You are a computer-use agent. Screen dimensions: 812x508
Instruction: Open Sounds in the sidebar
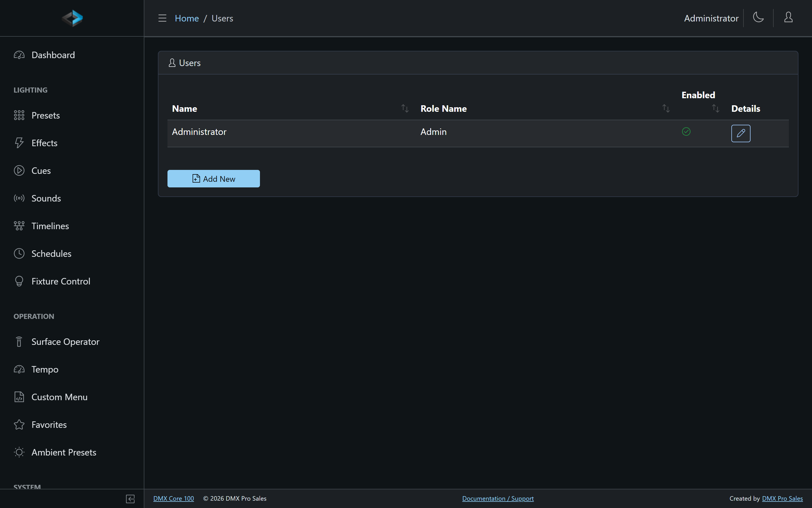point(72,198)
